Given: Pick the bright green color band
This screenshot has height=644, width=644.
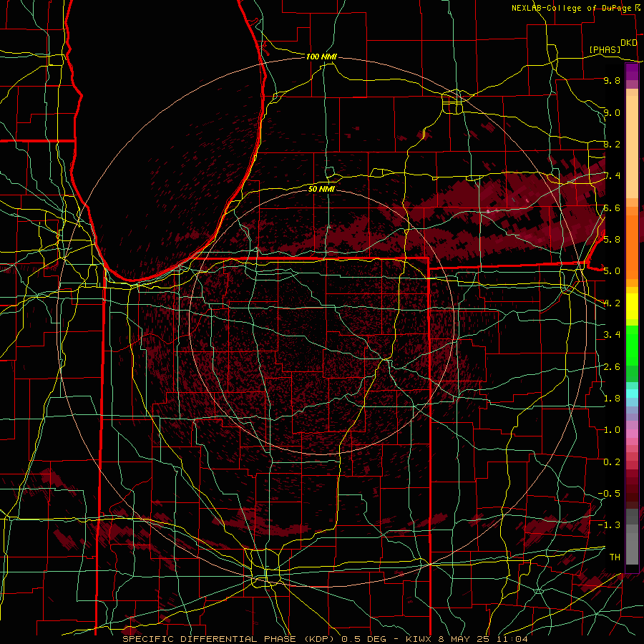Looking at the screenshot, I should 632,345.
